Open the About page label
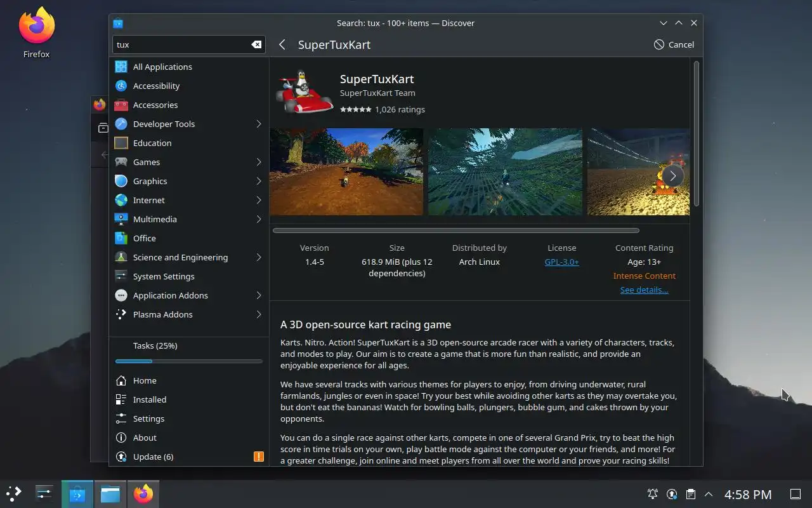Image resolution: width=812 pixels, height=508 pixels. tap(145, 438)
